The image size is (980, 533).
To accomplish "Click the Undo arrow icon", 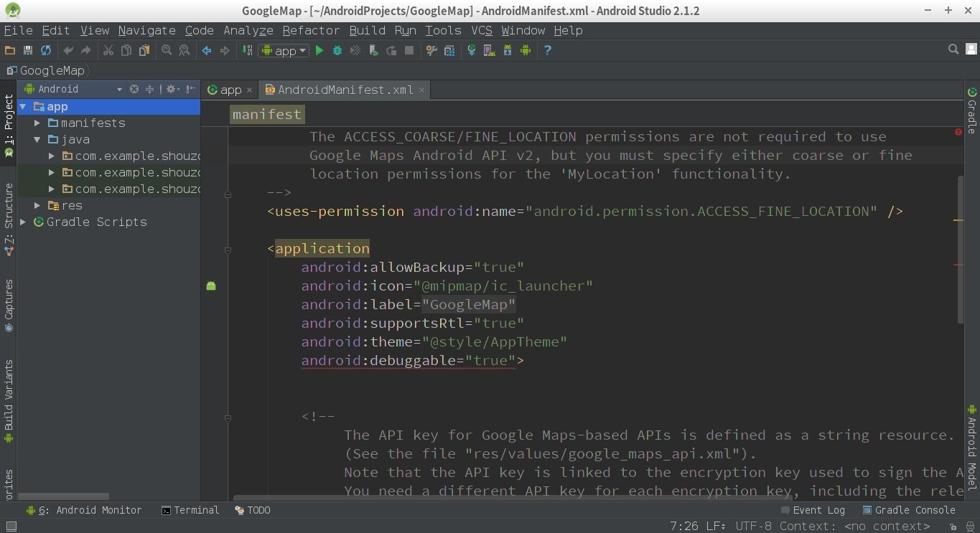I will click(x=68, y=50).
